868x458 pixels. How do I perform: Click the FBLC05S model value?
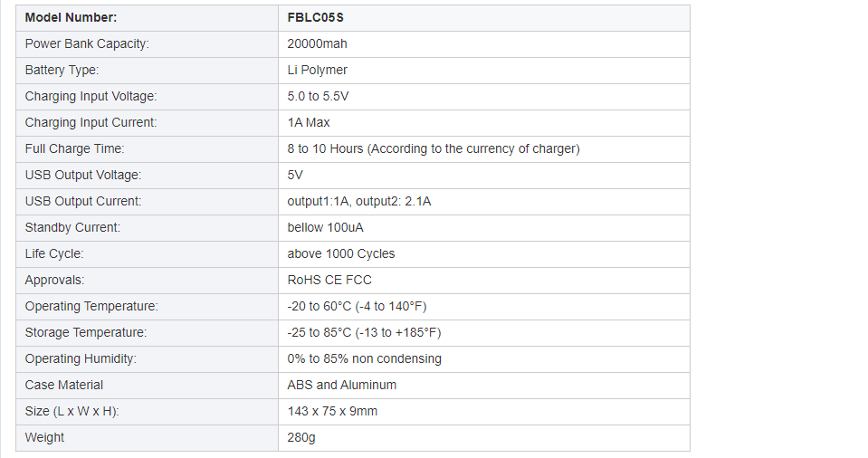[x=316, y=17]
